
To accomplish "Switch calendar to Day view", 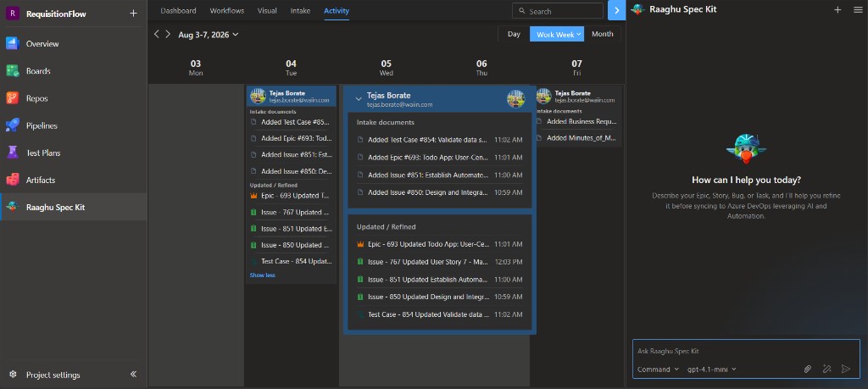I will pos(514,34).
